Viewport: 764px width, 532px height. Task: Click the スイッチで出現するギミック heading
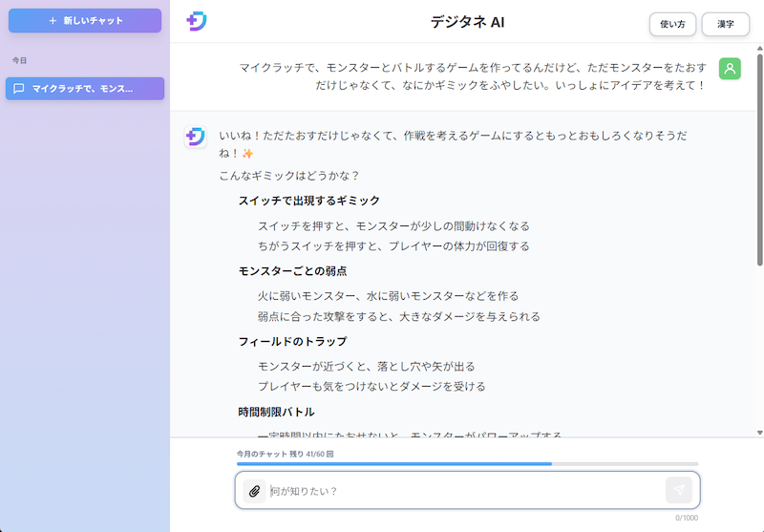coord(308,201)
